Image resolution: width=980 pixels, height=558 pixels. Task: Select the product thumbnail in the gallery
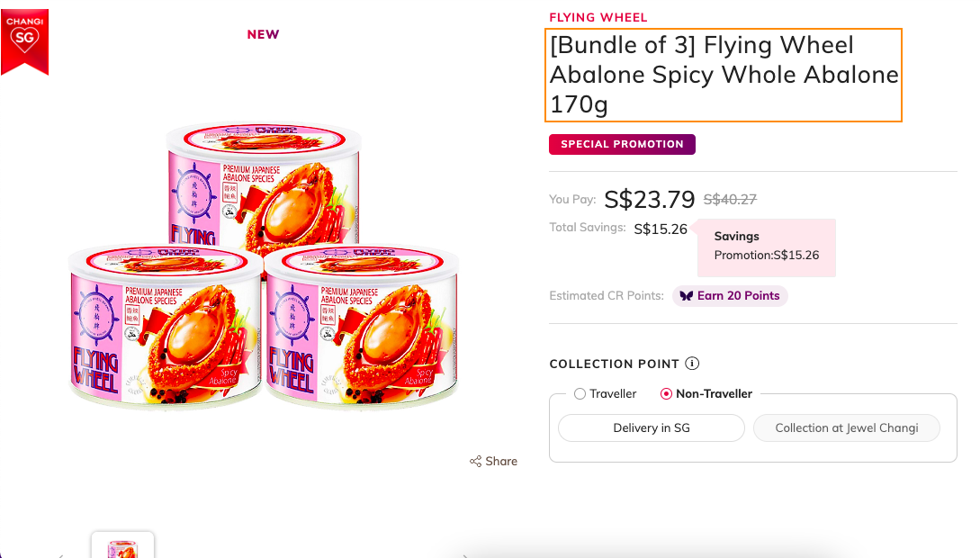click(x=122, y=546)
